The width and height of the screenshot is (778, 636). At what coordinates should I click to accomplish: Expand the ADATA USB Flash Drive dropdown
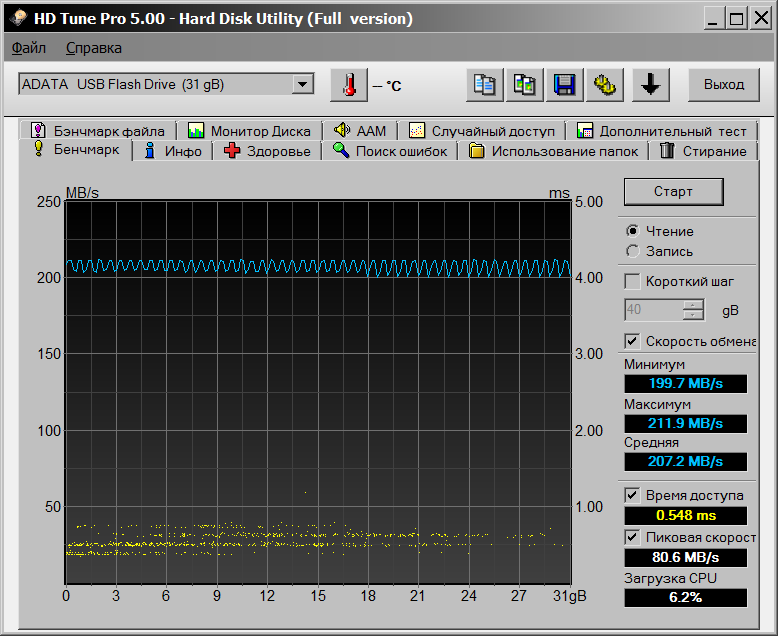click(x=303, y=85)
